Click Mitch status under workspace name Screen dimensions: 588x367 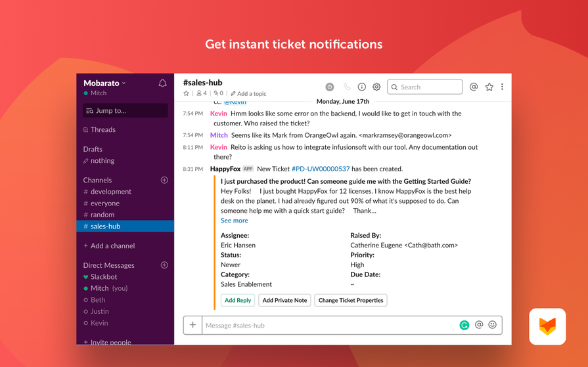tap(95, 93)
